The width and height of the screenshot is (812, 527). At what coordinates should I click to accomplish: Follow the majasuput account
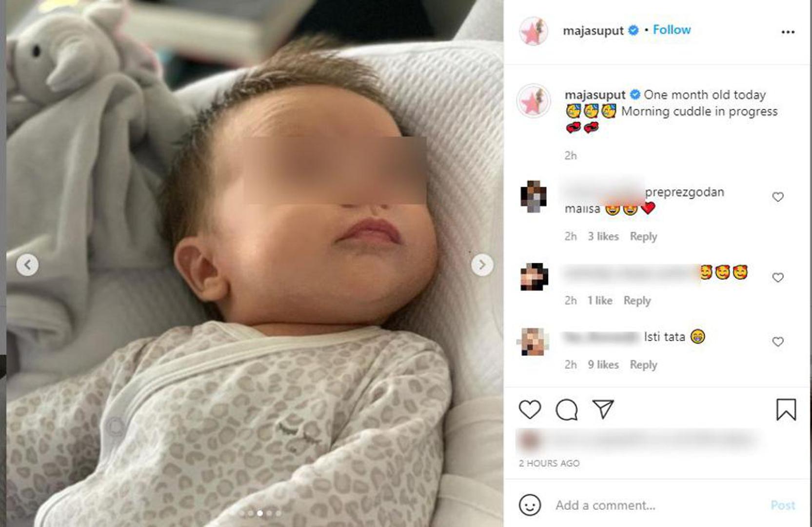(672, 30)
